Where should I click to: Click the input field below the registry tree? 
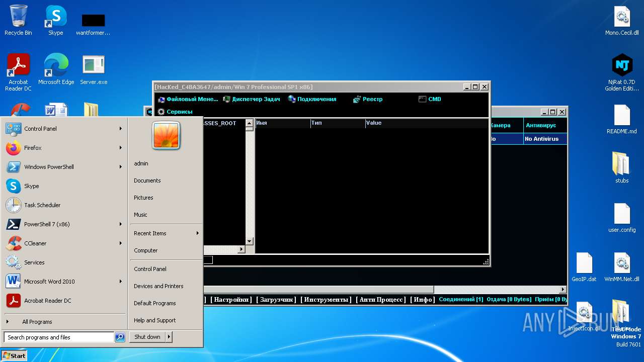208,260
